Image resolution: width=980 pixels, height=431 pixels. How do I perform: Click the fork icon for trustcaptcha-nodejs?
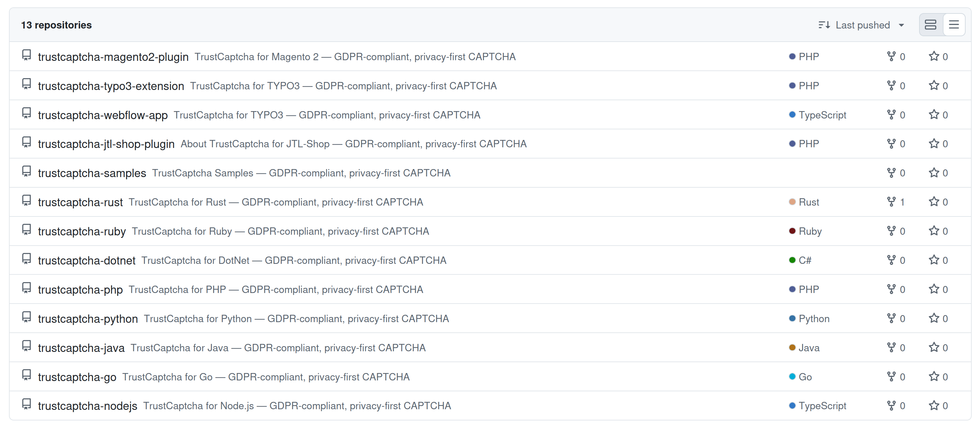pos(891,405)
